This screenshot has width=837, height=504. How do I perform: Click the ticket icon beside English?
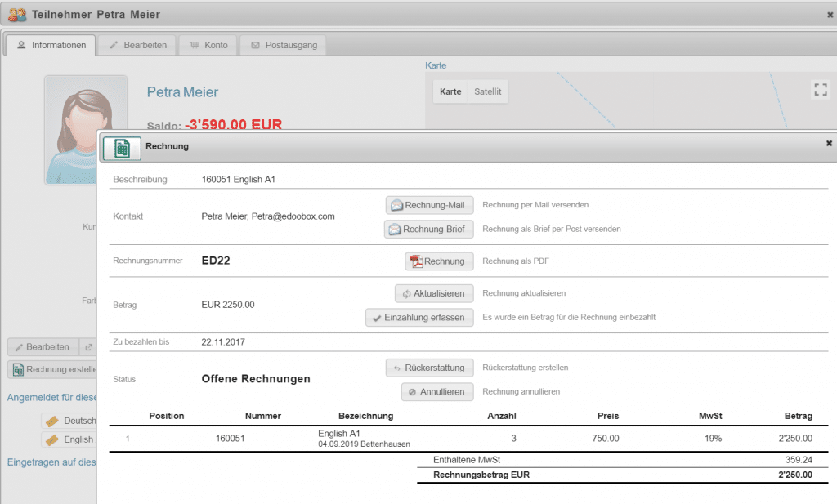(x=52, y=440)
